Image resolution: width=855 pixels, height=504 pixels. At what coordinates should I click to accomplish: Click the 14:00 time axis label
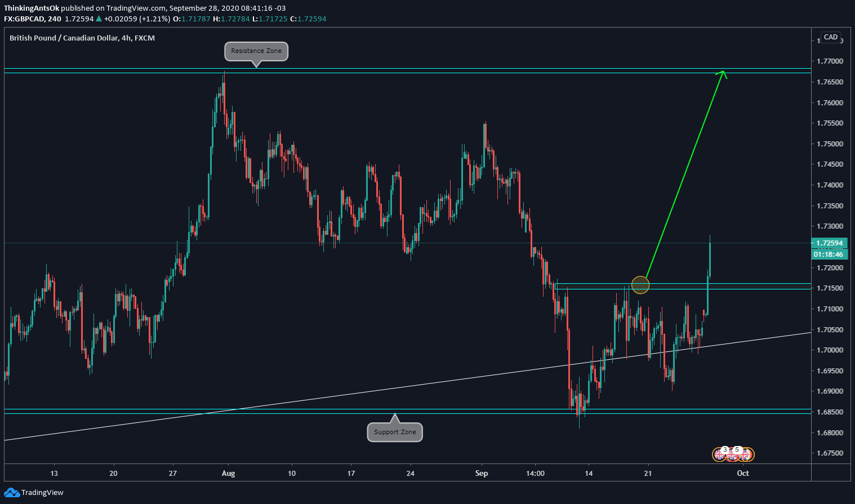pos(535,474)
